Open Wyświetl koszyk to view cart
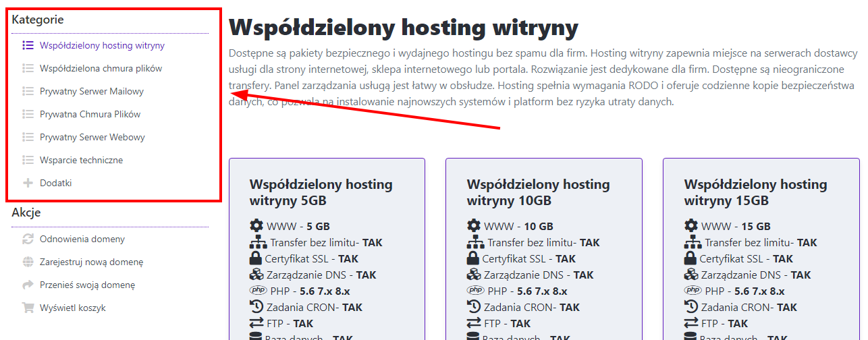 [72, 308]
